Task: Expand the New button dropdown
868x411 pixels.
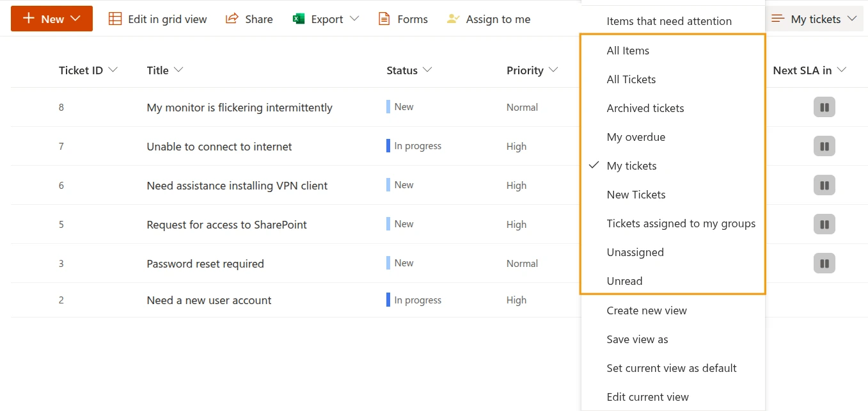Action: pyautogui.click(x=76, y=19)
